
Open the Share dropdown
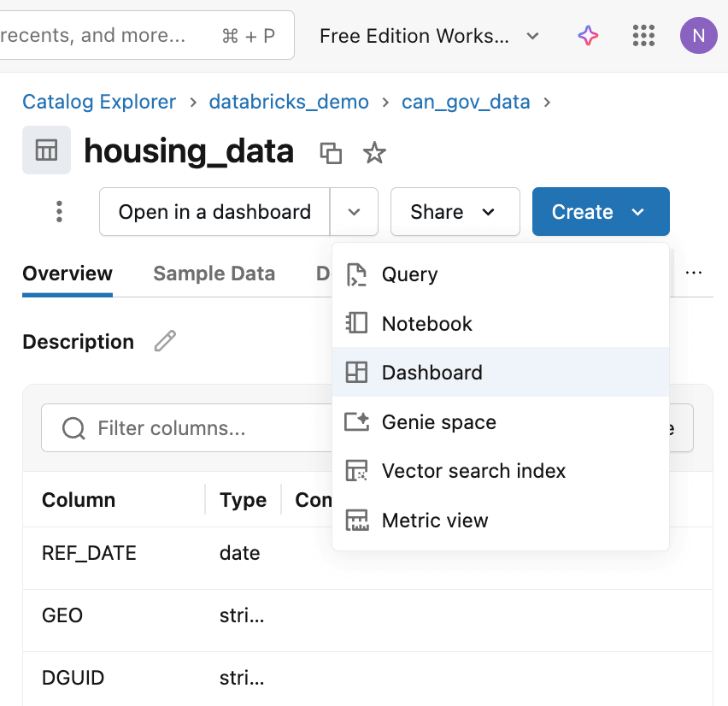(x=455, y=212)
